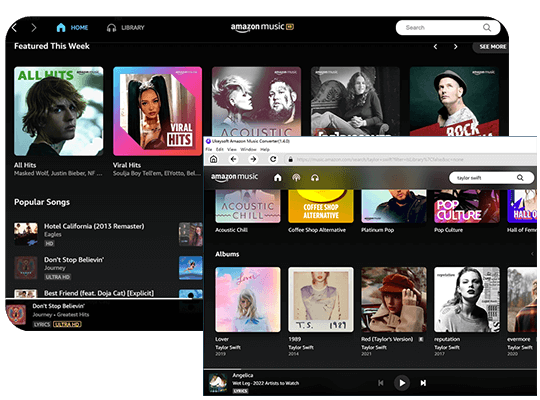Reload the page in converter toolbar
Image resolution: width=540 pixels, height=400 pixels.
coord(273,159)
